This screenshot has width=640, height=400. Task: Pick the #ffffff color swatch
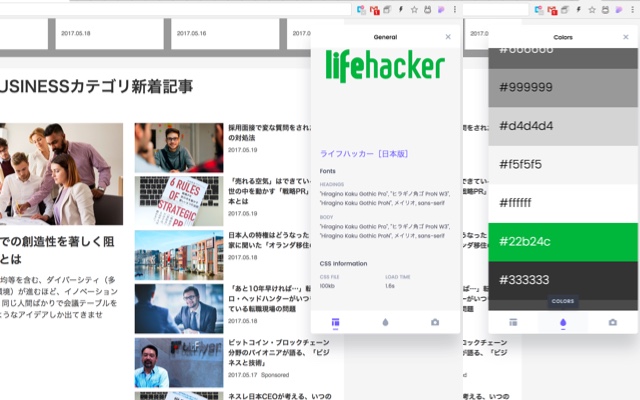(563, 203)
